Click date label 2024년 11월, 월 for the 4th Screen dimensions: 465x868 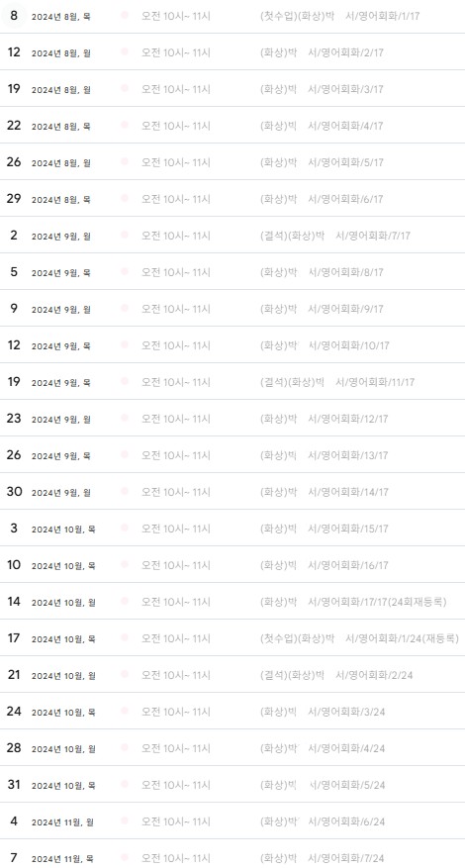coord(62,822)
